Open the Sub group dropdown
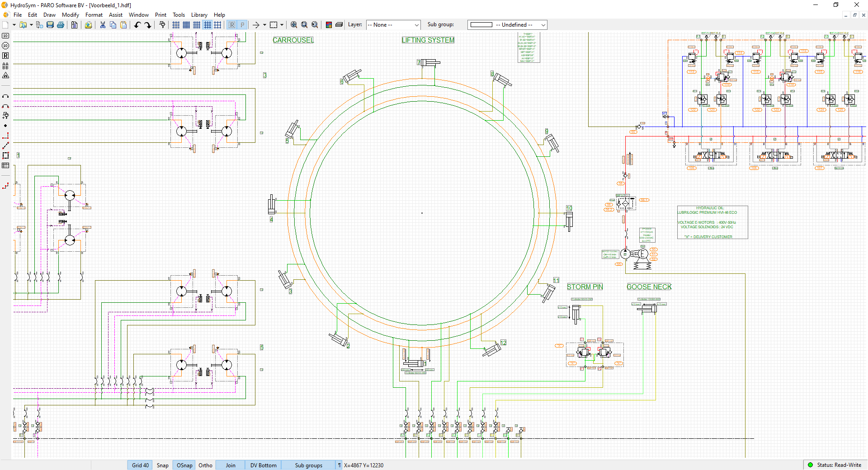 tap(507, 25)
